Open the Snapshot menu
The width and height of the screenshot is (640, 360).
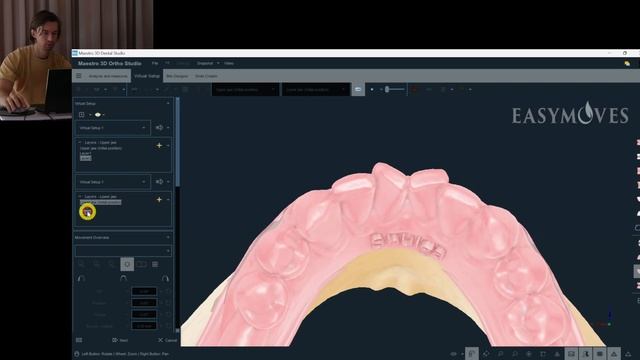pyautogui.click(x=205, y=63)
